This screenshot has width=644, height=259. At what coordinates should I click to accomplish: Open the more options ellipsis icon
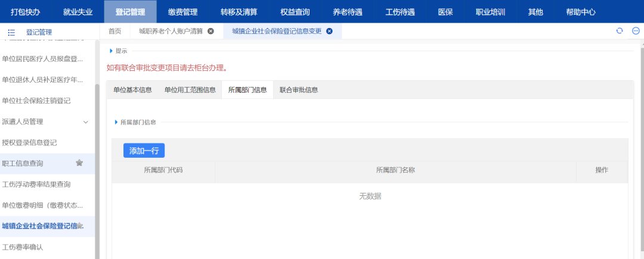[636, 31]
